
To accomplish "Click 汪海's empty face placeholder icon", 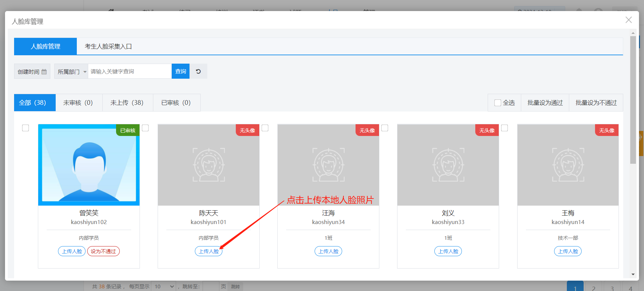I will click(328, 165).
